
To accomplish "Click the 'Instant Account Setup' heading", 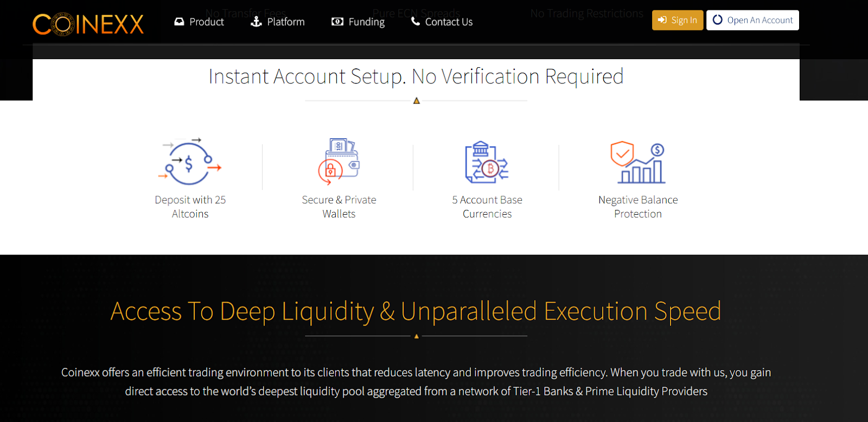I will [416, 76].
